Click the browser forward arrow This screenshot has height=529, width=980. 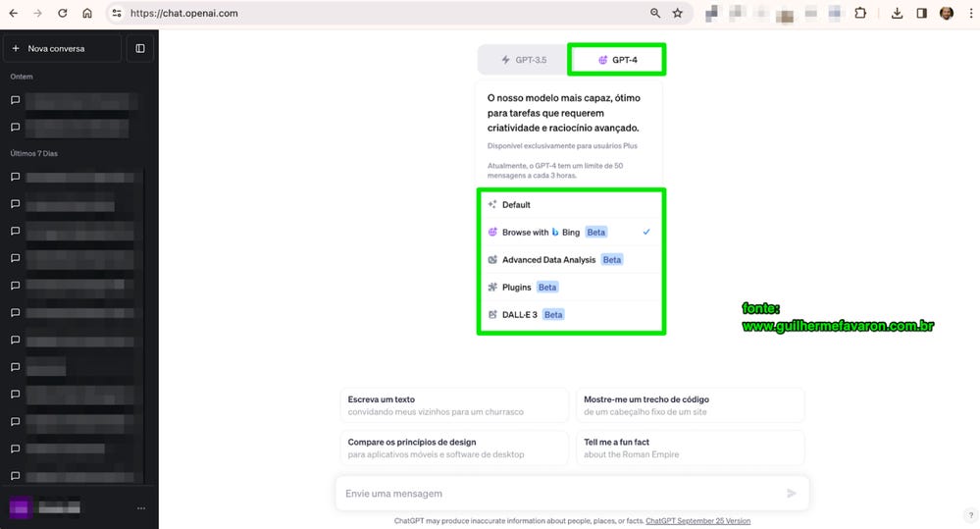(37, 13)
